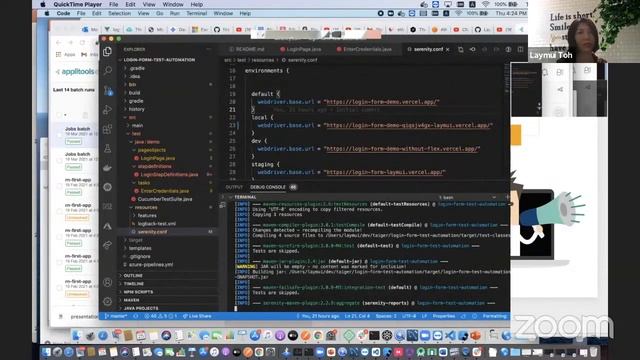
Task: Open LoginStepDefinitions.java in the file tree
Action: coord(169,174)
